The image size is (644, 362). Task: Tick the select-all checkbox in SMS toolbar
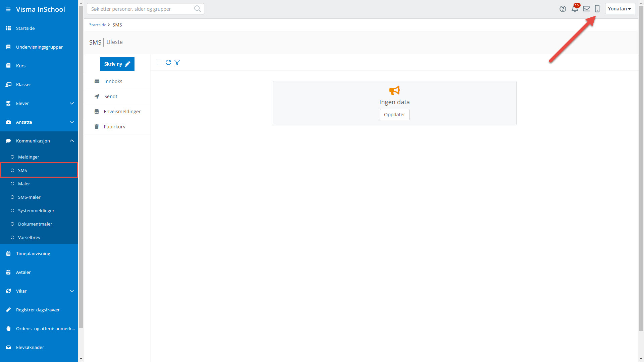point(159,62)
